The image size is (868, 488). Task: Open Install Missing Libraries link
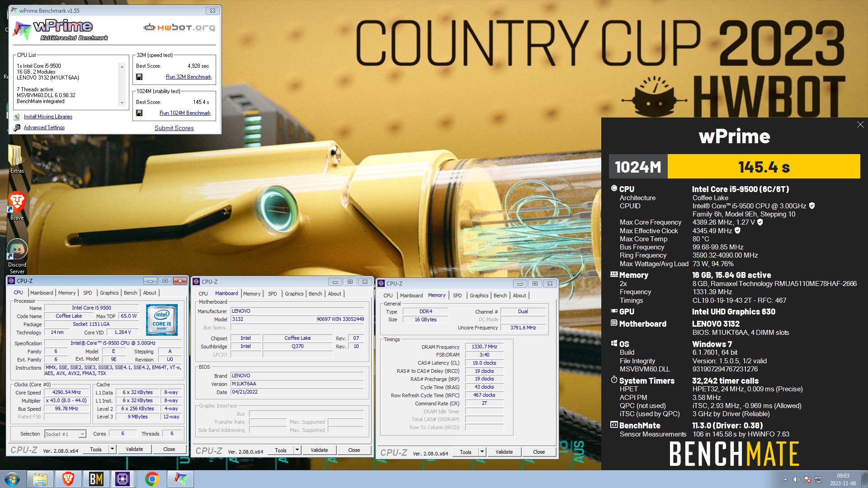[48, 117]
